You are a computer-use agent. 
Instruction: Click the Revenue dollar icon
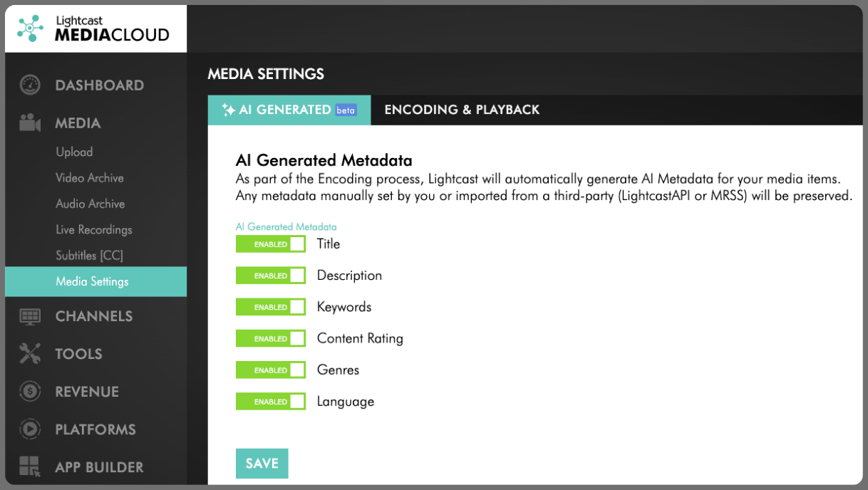(30, 392)
